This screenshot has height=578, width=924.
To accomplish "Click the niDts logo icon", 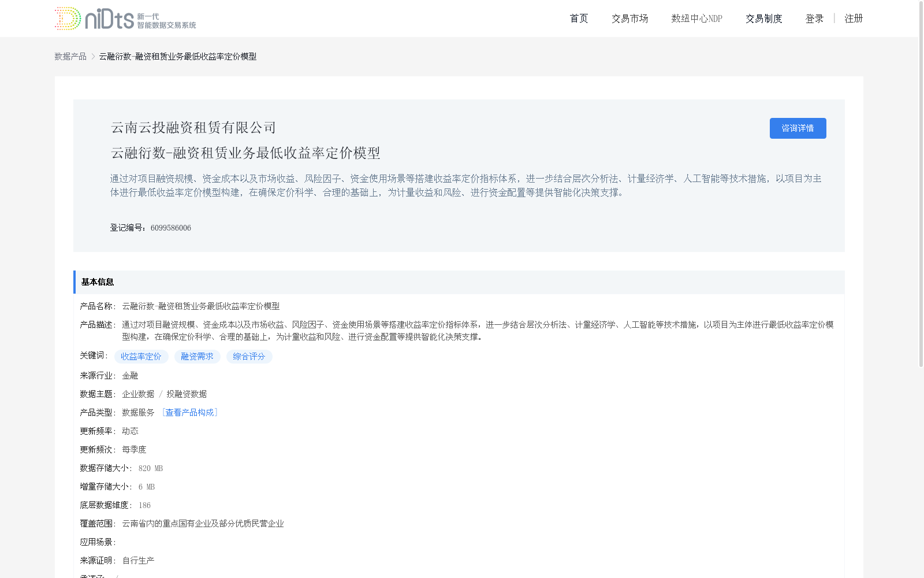I will pos(125,18).
